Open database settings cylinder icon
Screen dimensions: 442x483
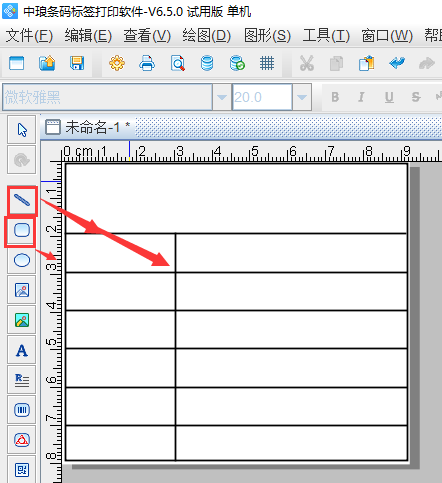(x=207, y=63)
